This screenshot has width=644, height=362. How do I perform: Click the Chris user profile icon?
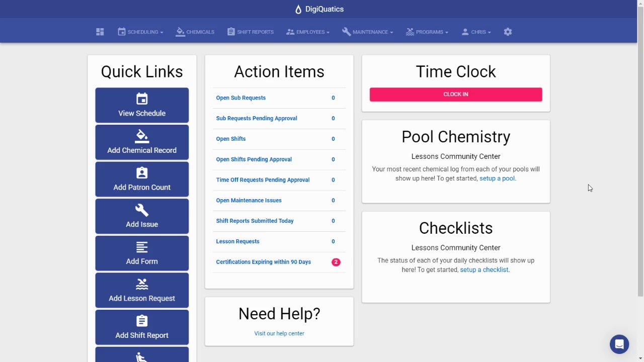coord(465,32)
